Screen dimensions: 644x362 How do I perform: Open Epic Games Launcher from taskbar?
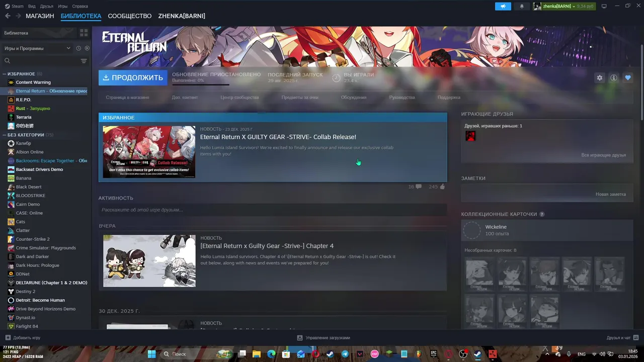434,354
